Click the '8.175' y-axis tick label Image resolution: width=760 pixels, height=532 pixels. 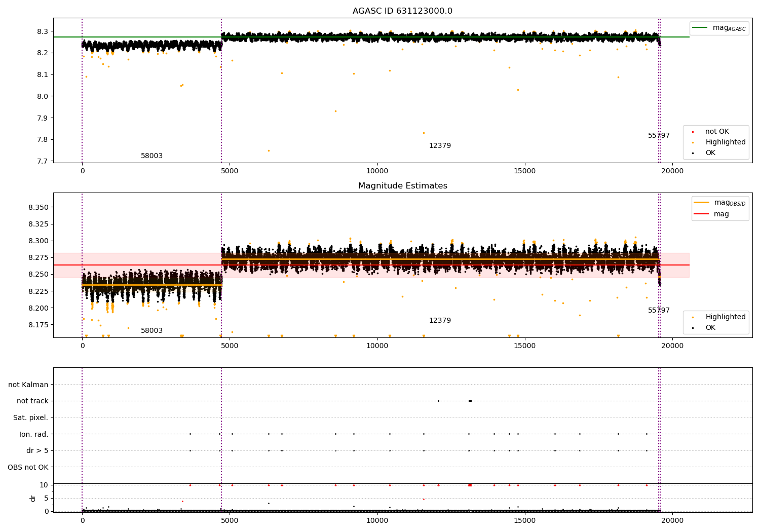39,325
